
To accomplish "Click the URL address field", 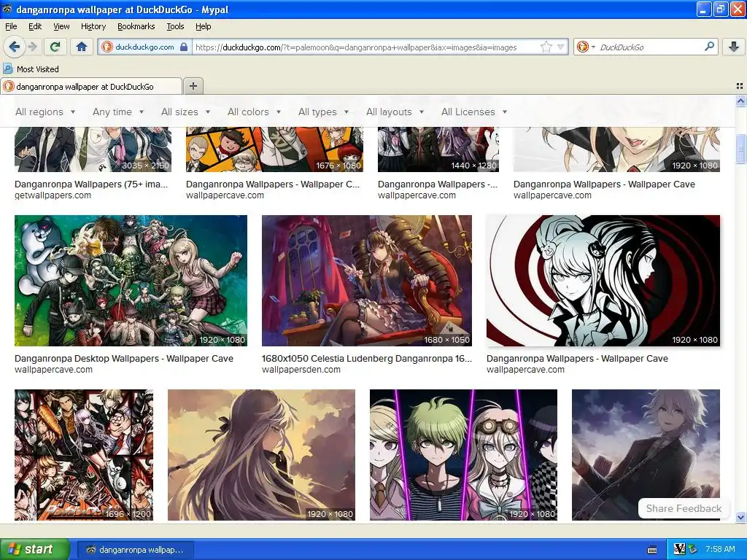I will point(365,47).
